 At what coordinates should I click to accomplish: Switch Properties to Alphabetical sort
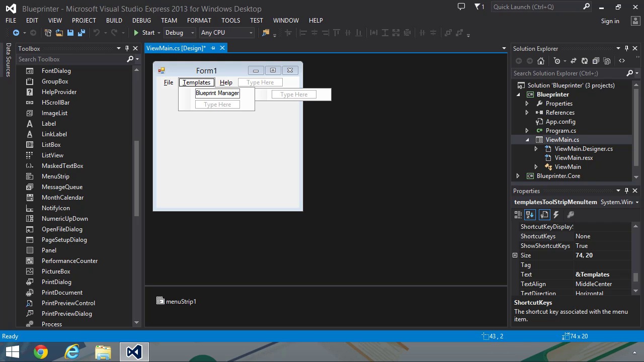click(x=530, y=215)
